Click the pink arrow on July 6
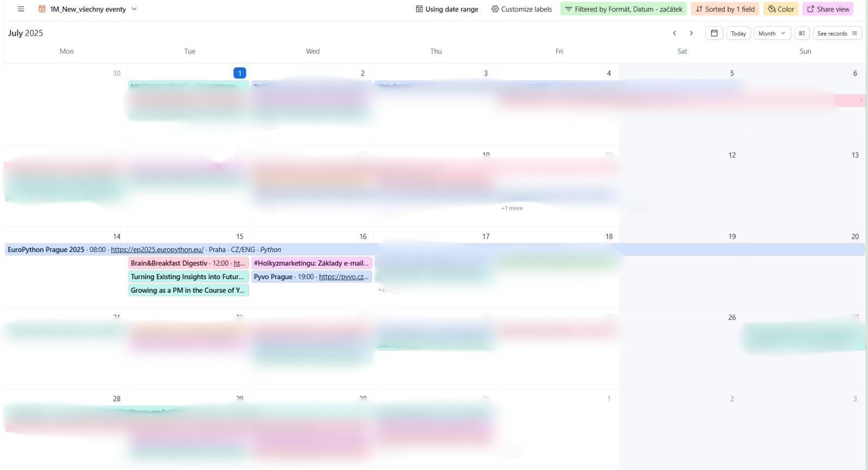Screen dimensions: 868x470 tap(860, 100)
